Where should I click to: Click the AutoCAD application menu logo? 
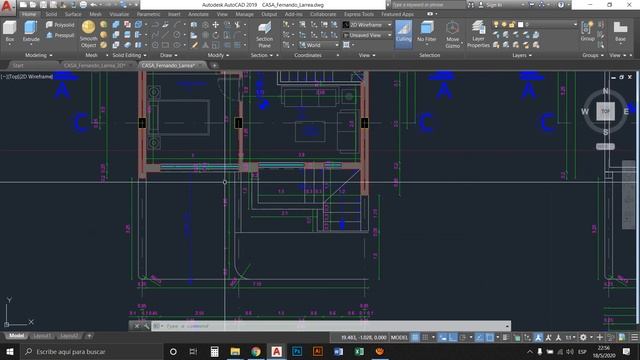[x=7, y=6]
